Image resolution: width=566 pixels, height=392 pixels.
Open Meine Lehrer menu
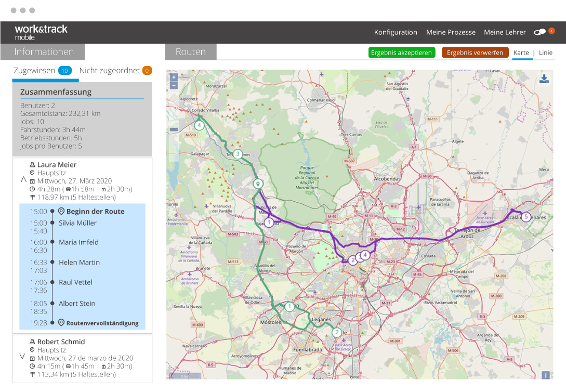point(505,32)
